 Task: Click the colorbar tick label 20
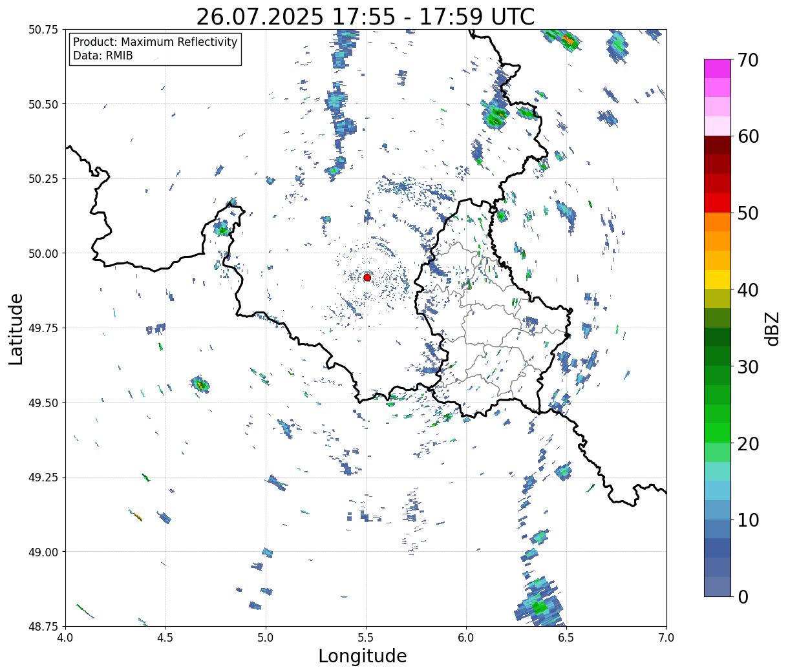(747, 444)
